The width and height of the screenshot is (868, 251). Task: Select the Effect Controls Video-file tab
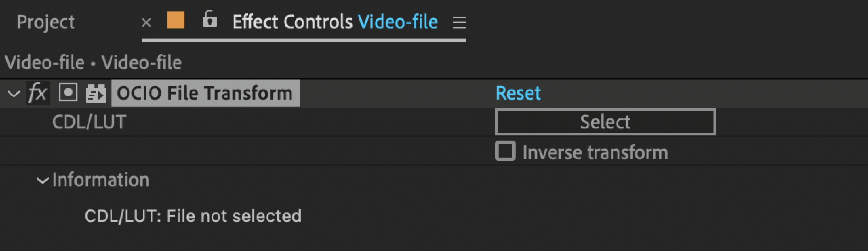click(x=334, y=22)
